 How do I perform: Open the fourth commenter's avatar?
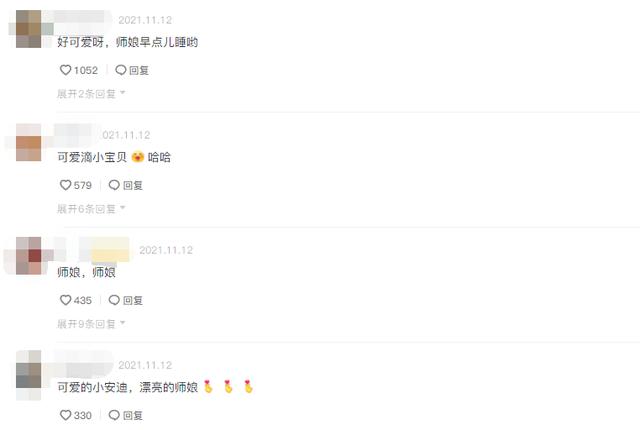click(29, 375)
